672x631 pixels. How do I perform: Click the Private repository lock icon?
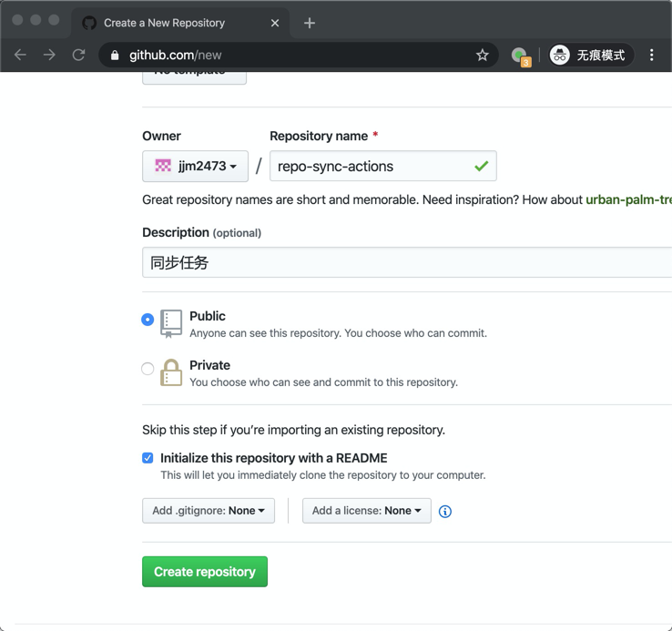click(x=171, y=372)
